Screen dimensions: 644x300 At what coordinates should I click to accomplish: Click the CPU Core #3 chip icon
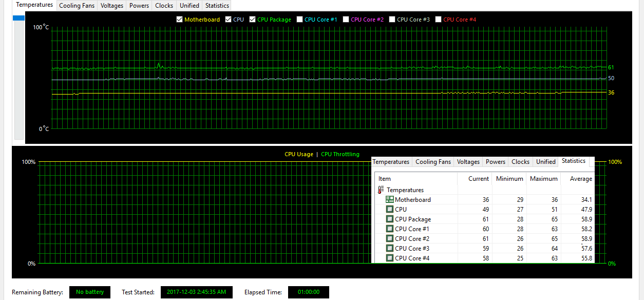click(x=389, y=249)
